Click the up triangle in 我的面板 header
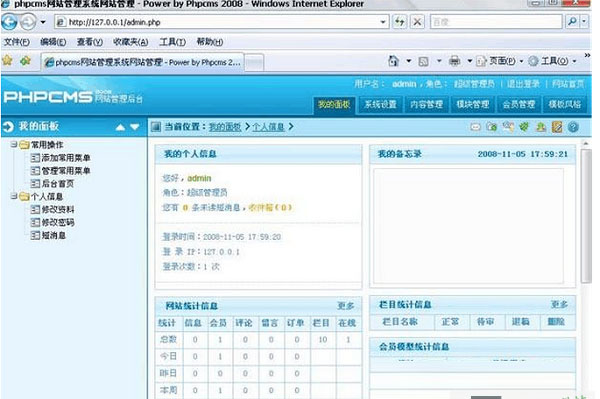This screenshot has width=600, height=399. tap(120, 127)
